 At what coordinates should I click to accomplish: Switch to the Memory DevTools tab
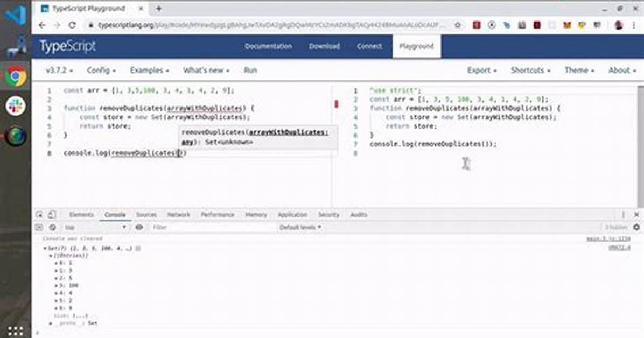(x=256, y=214)
